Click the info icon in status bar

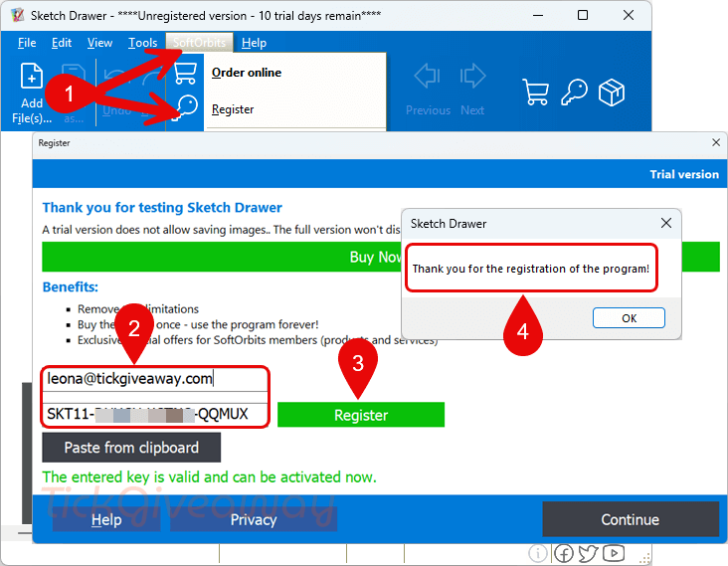point(538,553)
